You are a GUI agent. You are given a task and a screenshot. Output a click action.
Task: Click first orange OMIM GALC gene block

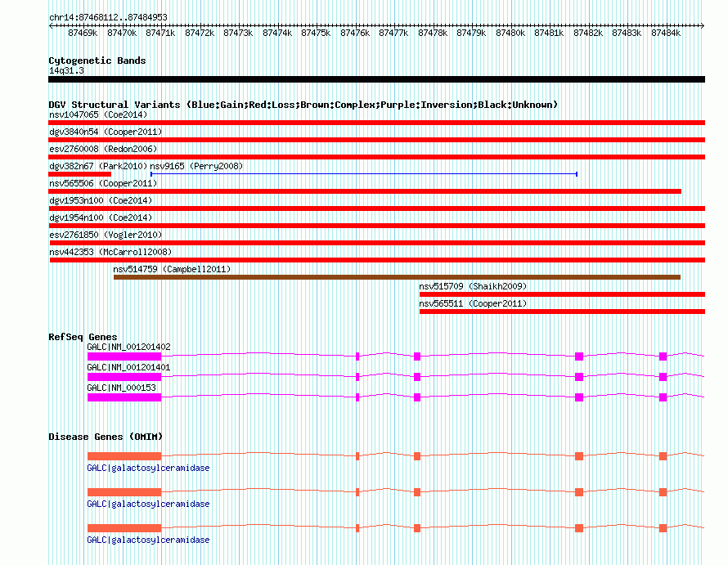coord(124,456)
